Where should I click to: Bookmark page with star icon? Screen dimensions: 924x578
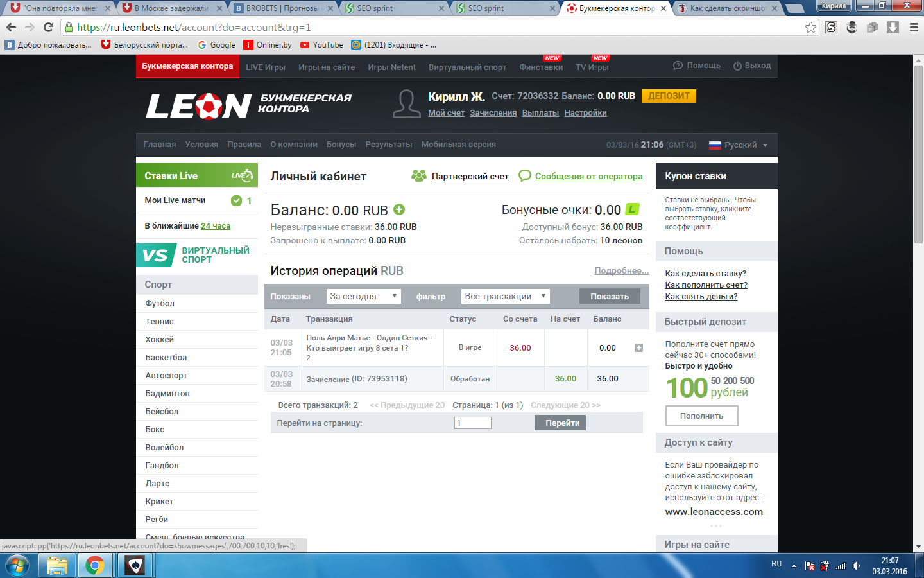[810, 27]
